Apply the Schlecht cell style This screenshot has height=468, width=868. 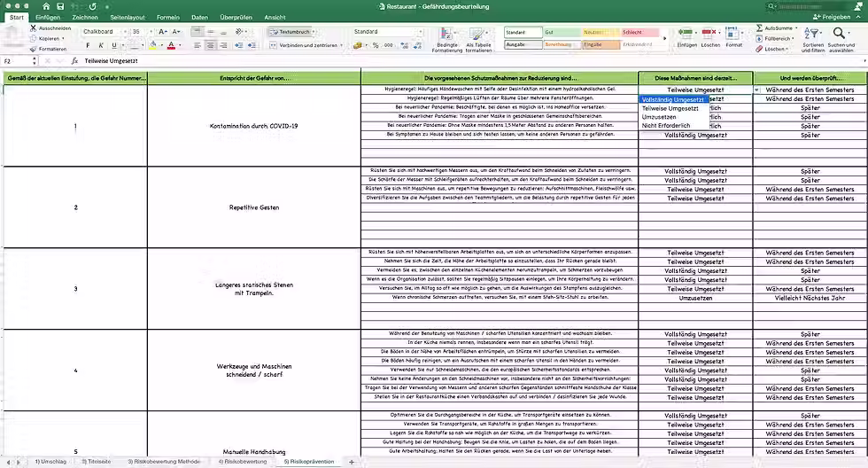point(639,32)
